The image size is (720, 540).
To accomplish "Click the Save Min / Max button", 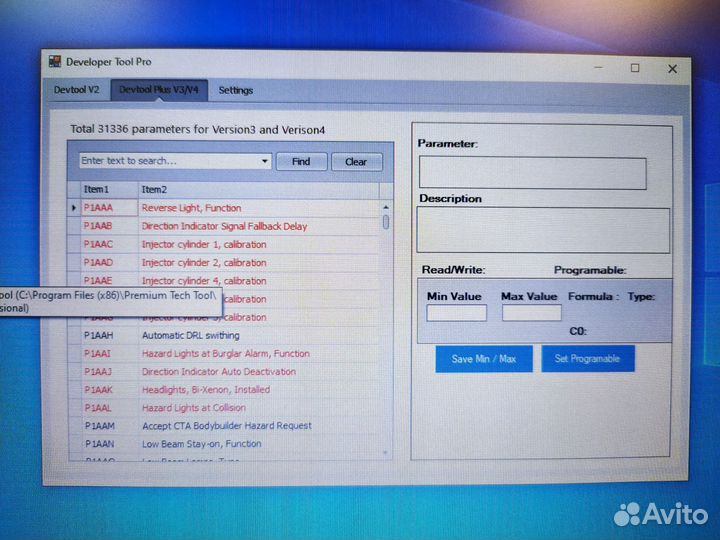I will [x=484, y=359].
